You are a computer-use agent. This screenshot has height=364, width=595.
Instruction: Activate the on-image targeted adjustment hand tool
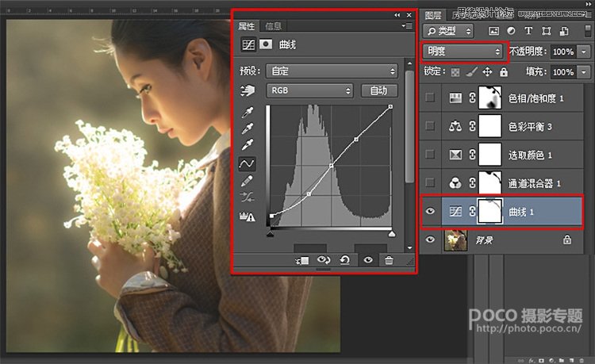point(247,90)
